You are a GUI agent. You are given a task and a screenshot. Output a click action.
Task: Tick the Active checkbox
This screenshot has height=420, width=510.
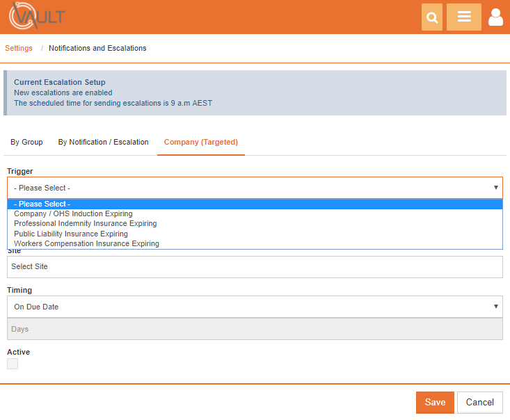coord(13,364)
